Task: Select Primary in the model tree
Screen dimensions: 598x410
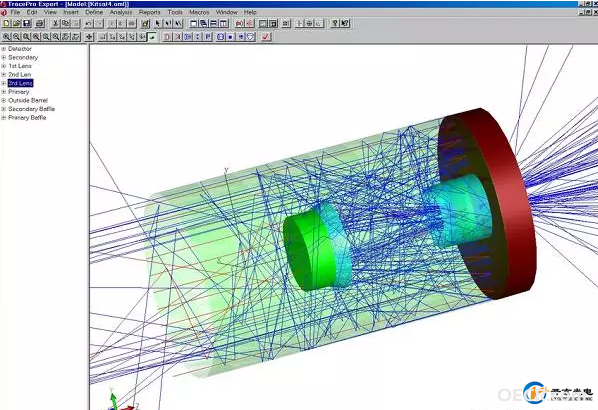Action: click(x=19, y=92)
